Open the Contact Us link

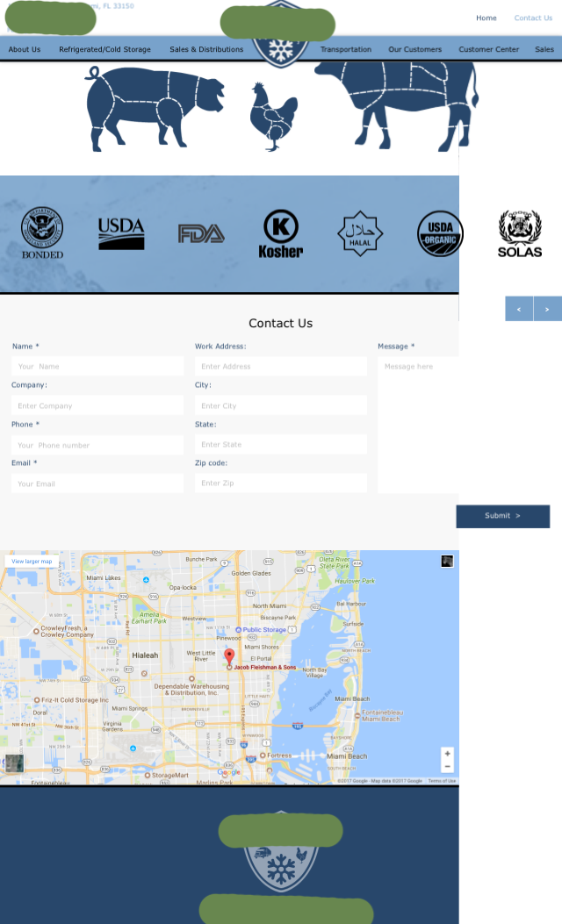pyautogui.click(x=533, y=18)
